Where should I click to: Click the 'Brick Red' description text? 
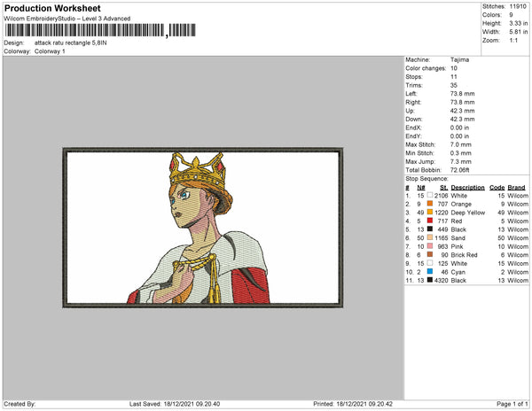pyautogui.click(x=464, y=255)
